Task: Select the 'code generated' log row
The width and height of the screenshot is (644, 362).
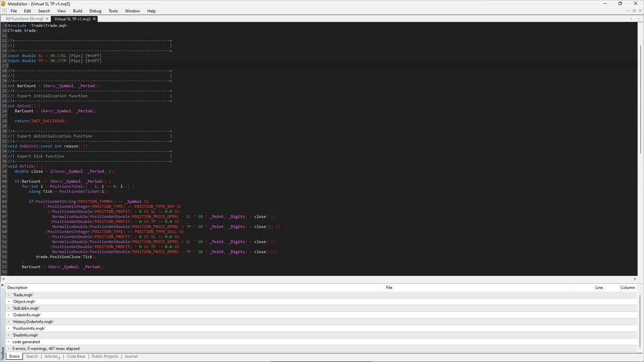Action: (321, 342)
